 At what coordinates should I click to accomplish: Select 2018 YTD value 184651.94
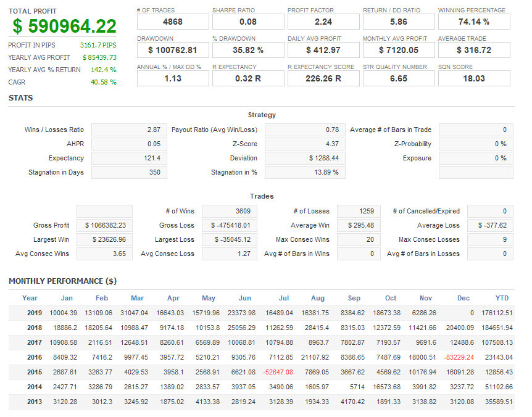pos(497,328)
